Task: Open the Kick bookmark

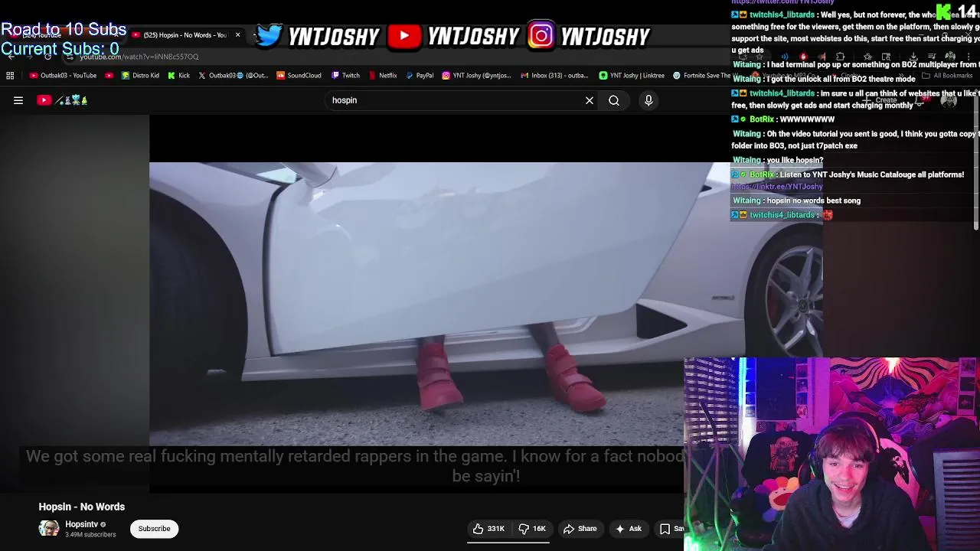Action: tap(178, 76)
